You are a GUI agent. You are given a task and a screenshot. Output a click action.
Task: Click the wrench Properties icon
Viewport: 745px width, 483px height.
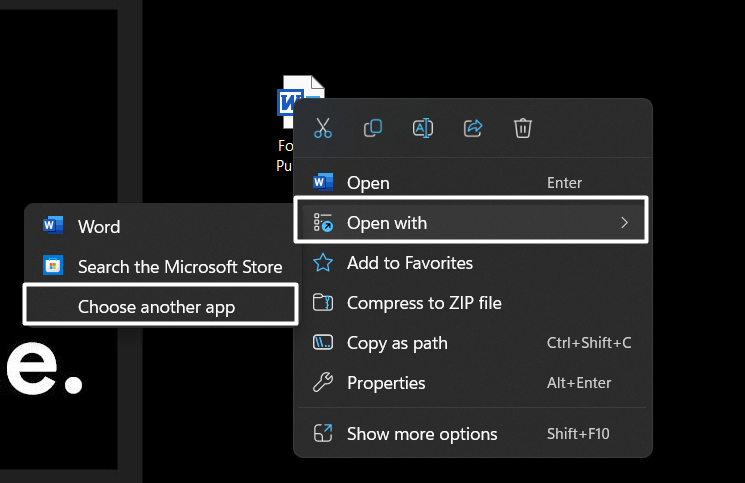tap(323, 382)
